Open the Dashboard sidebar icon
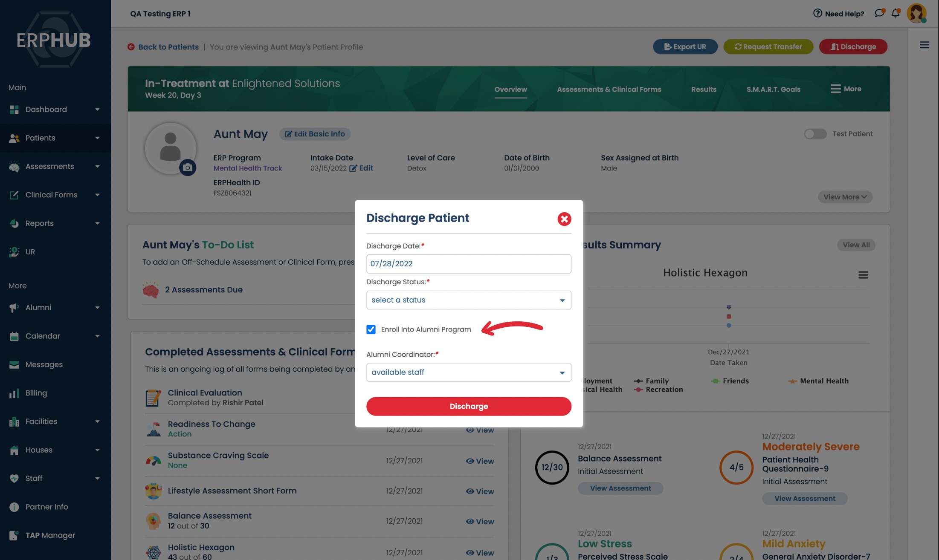This screenshot has width=939, height=560. [x=14, y=110]
